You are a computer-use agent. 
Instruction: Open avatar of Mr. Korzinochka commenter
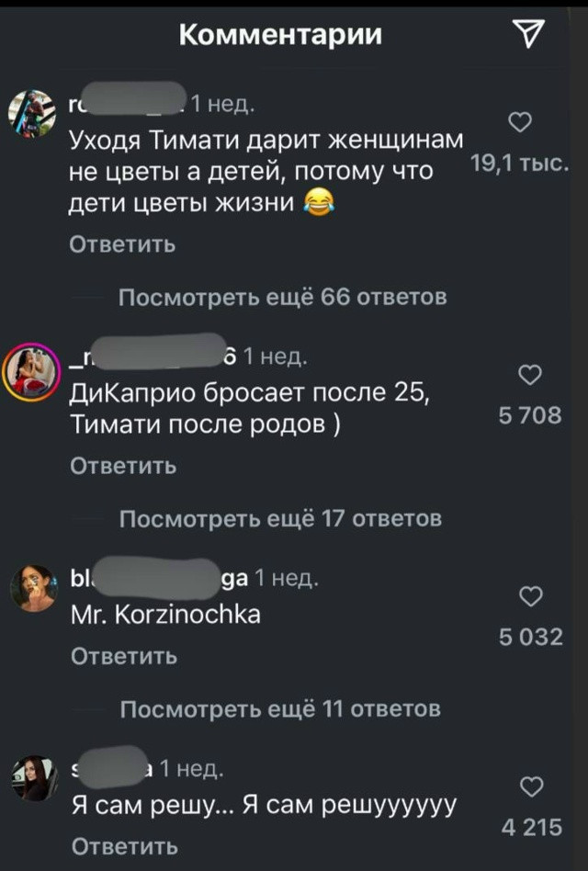[34, 588]
